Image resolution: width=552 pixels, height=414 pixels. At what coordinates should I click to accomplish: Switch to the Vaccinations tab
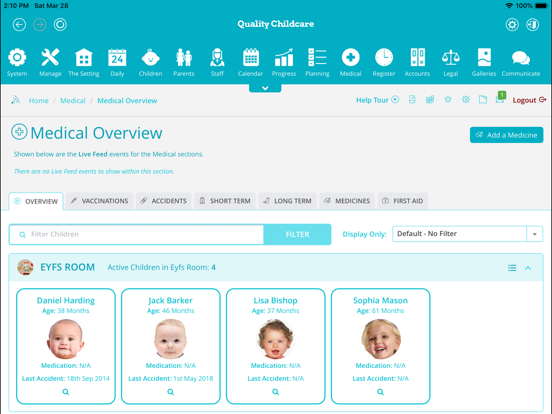(x=100, y=201)
